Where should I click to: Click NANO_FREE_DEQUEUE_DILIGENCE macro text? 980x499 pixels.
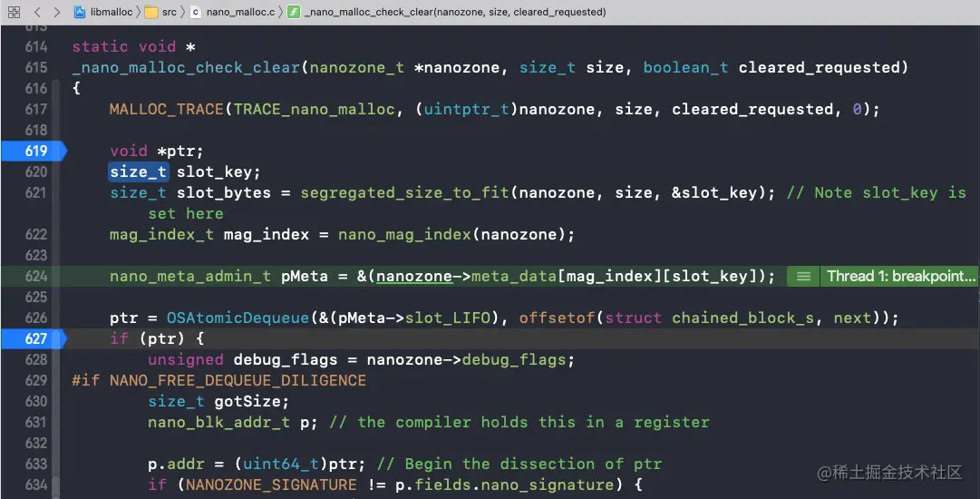(238, 380)
